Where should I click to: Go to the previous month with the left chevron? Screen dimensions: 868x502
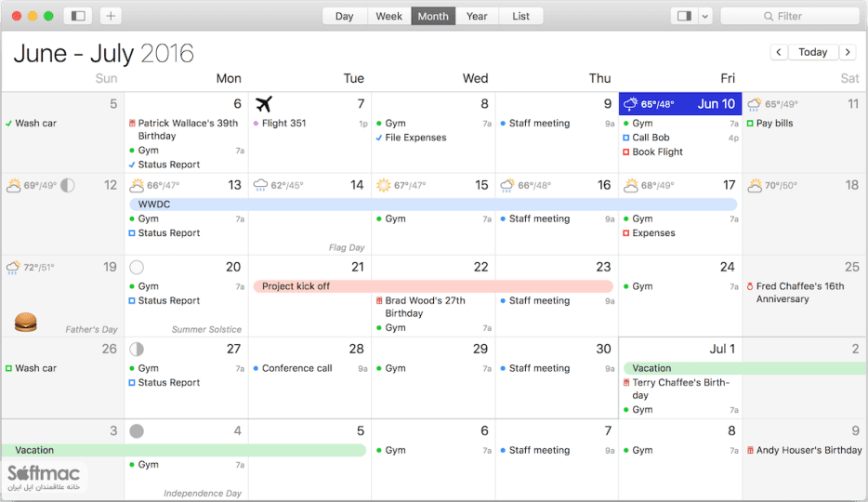779,52
